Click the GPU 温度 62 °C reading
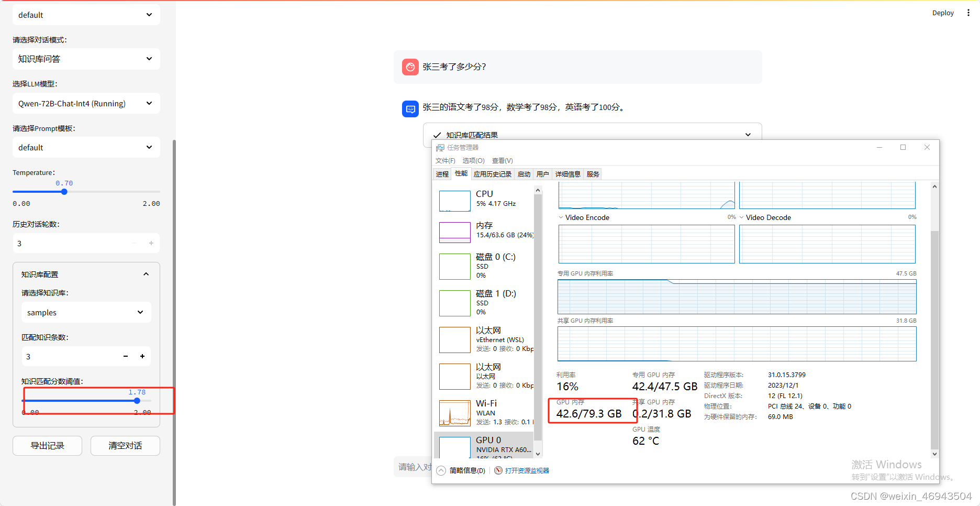 (645, 441)
